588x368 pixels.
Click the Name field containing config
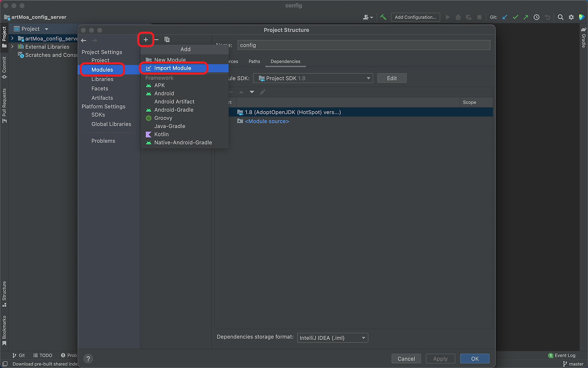point(363,45)
